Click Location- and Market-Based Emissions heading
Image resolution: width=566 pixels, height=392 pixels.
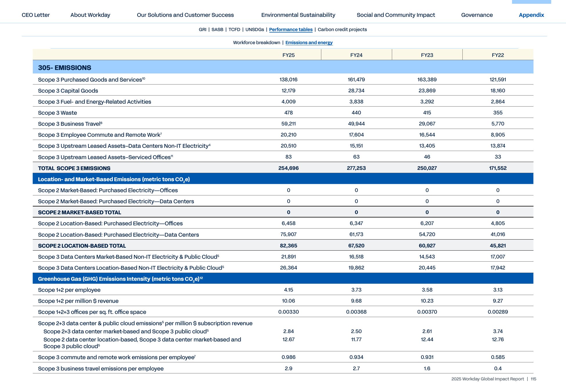point(114,179)
